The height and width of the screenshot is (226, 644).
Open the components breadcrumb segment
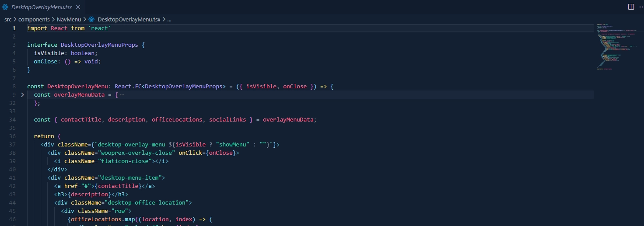click(x=34, y=20)
